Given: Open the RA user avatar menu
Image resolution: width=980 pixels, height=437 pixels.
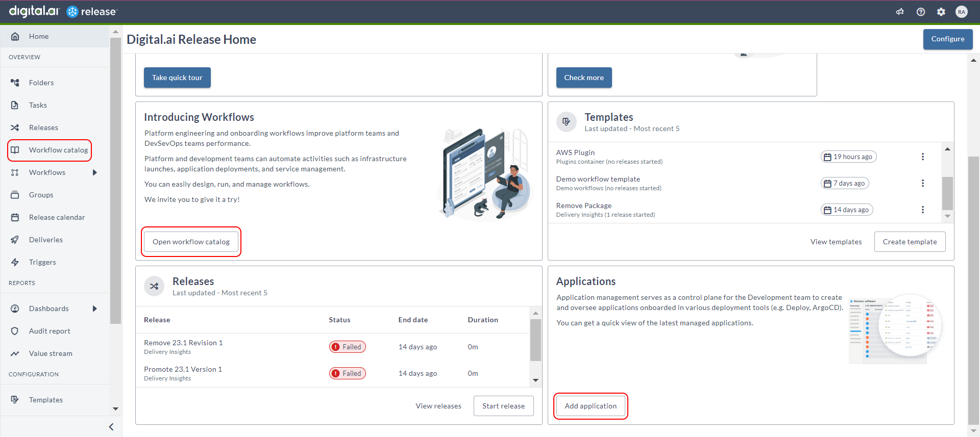Looking at the screenshot, I should click(x=962, y=12).
